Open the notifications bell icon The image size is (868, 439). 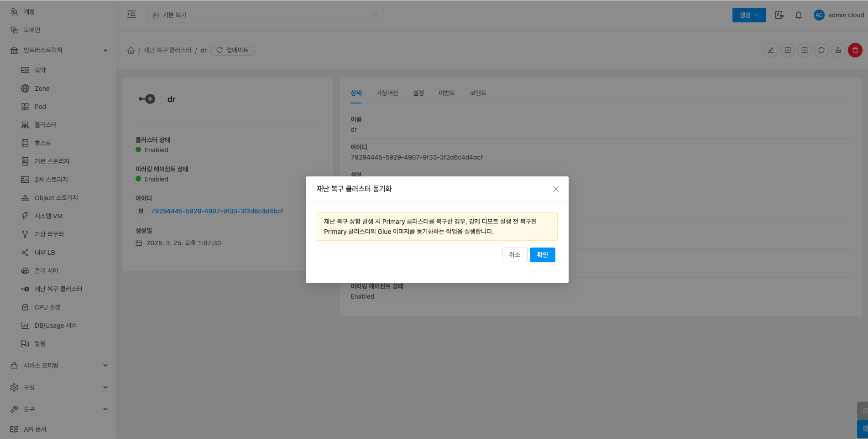point(798,15)
